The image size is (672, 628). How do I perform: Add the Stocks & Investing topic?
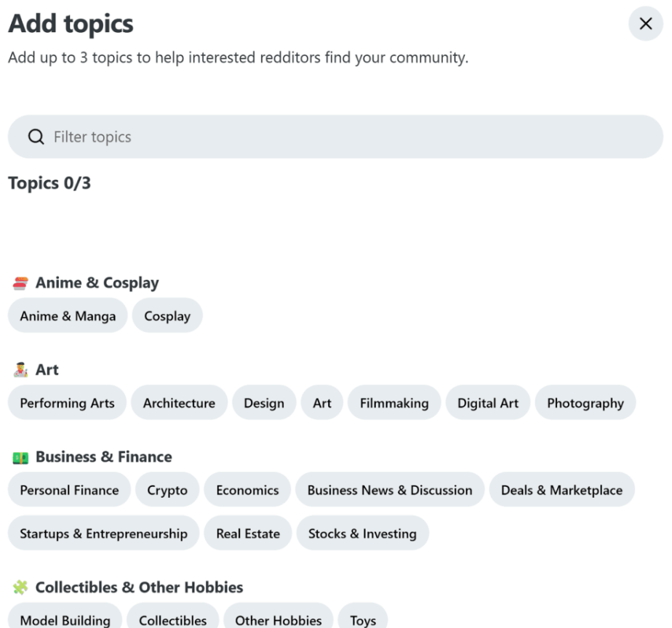[x=362, y=534]
